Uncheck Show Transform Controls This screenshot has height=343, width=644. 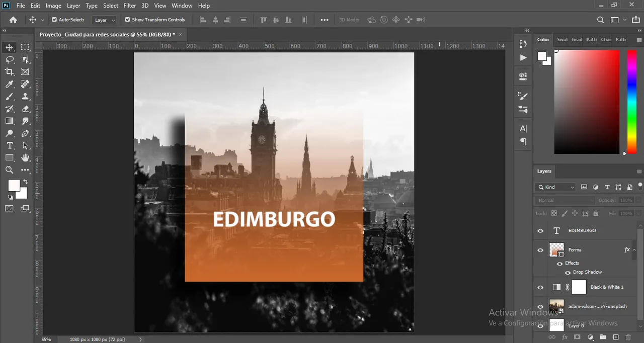coord(127,20)
